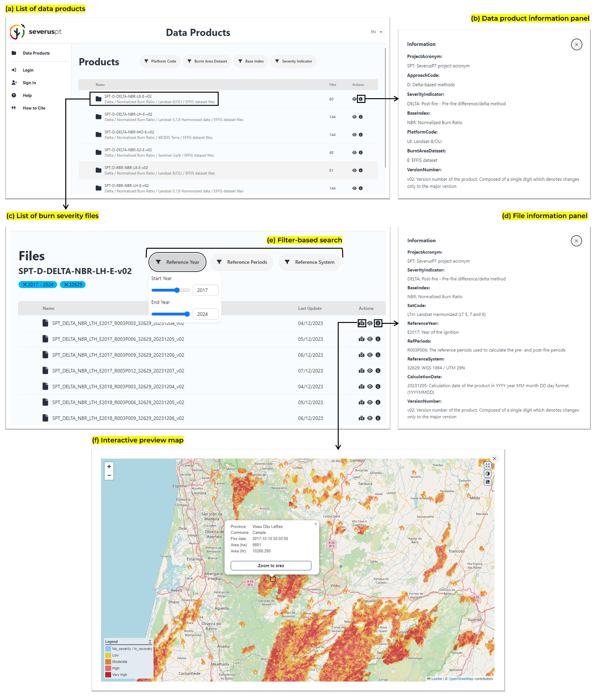Click the End Year input field
The image size is (597, 700).
pyautogui.click(x=205, y=314)
